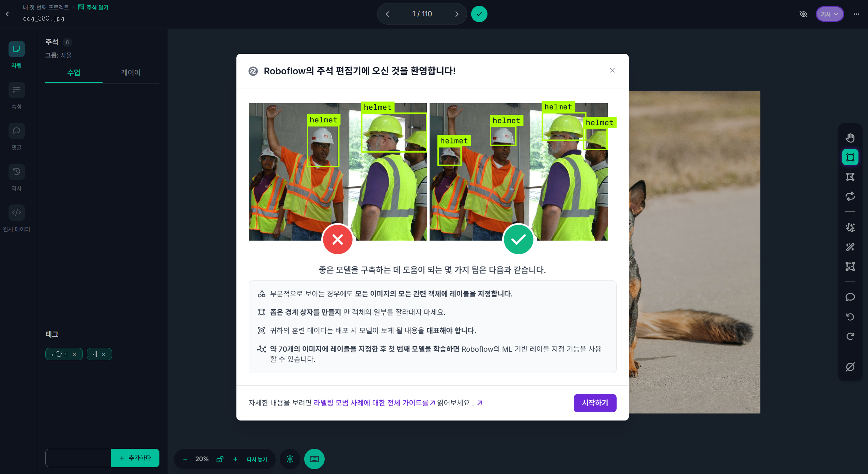868x474 pixels.
Task: Open the brightness adjustment control
Action: 290,459
